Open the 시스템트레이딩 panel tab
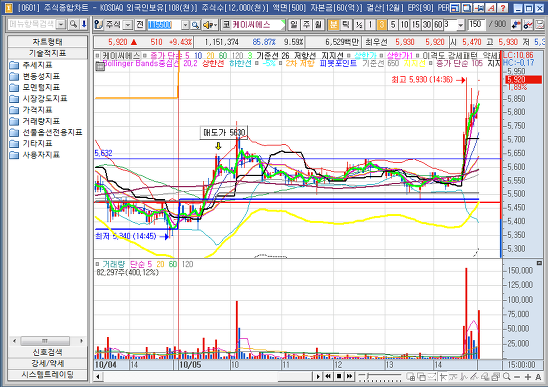548x387 pixels. [48, 374]
